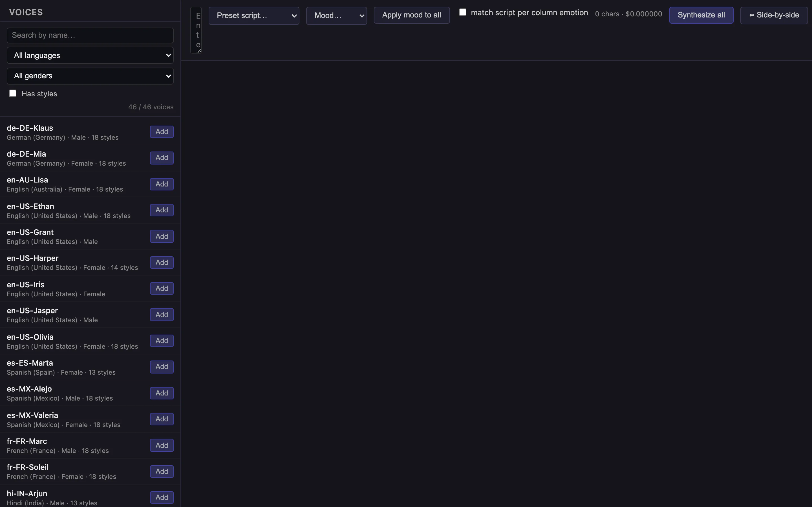Click the Synthesize all button
Viewport: 812px width, 507px height.
coord(701,15)
